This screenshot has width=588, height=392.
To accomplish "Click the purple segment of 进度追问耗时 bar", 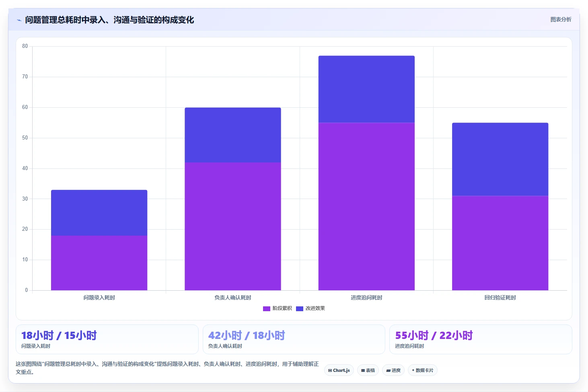I will 366,206.
